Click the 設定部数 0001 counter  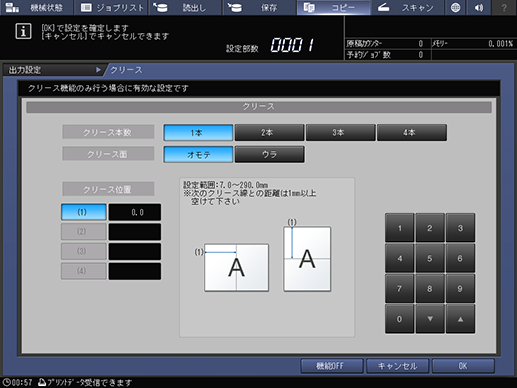tap(271, 45)
